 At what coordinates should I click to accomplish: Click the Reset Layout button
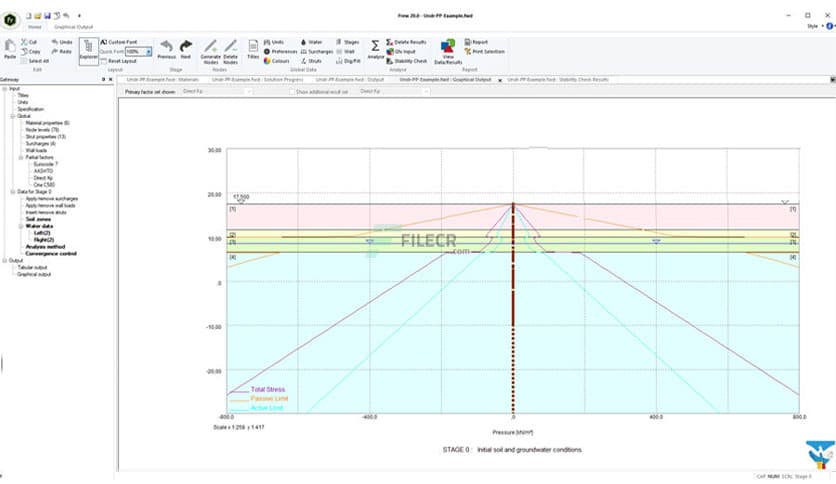[121, 61]
